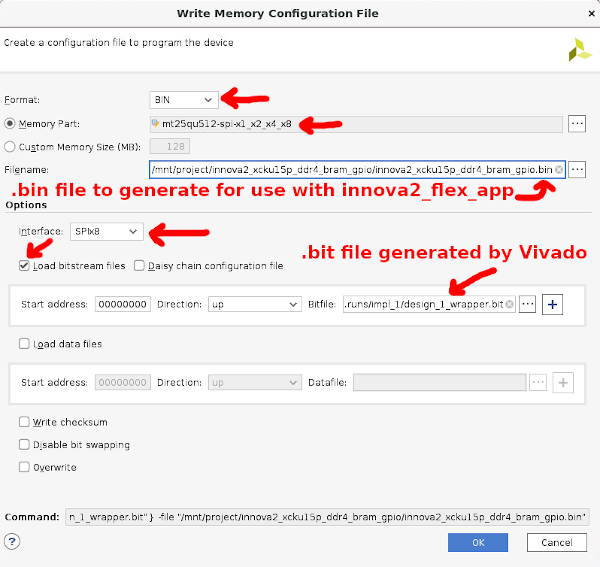Open the data files Direction dropdown
600x567 pixels.
[255, 382]
